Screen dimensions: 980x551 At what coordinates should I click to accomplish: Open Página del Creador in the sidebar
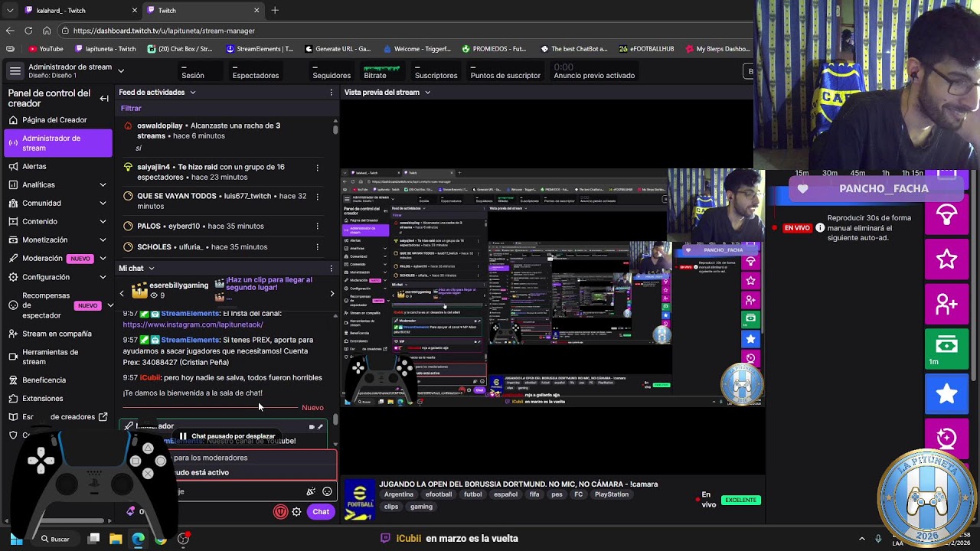56,120
